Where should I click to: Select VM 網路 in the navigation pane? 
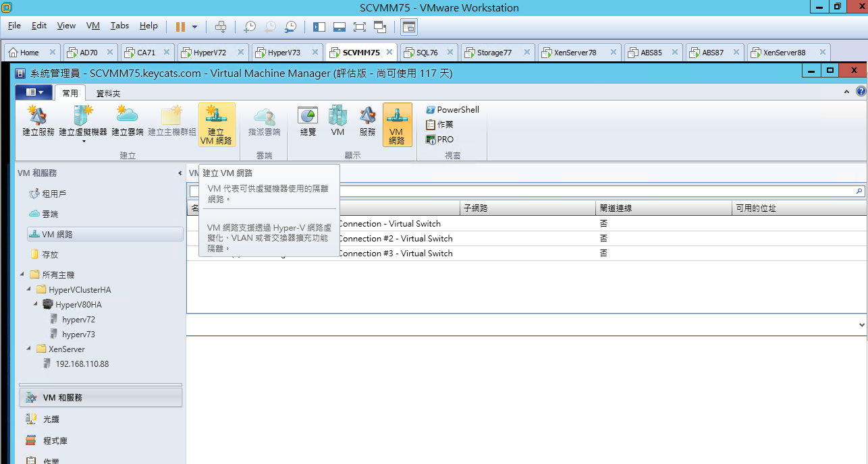coord(105,234)
